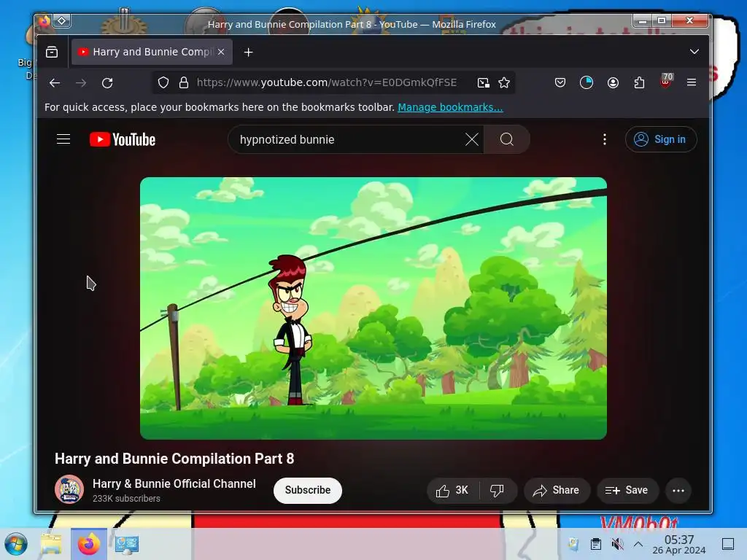Select Firefox in the taskbar

[x=88, y=544]
